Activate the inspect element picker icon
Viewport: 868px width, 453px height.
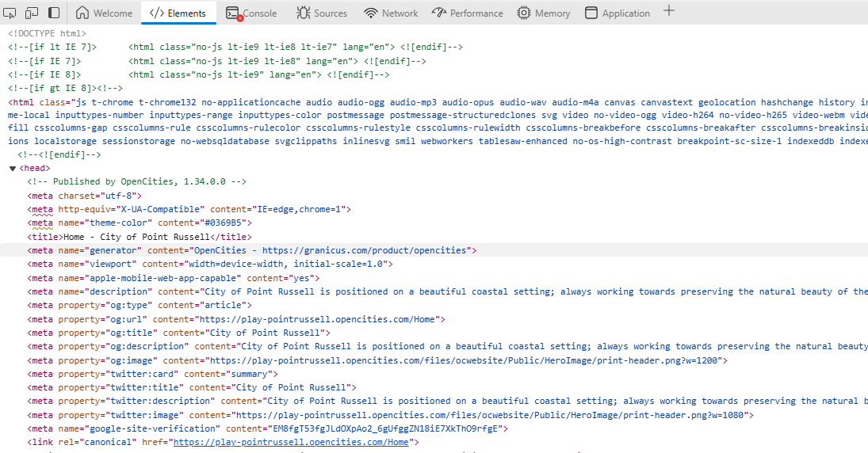coord(10,12)
